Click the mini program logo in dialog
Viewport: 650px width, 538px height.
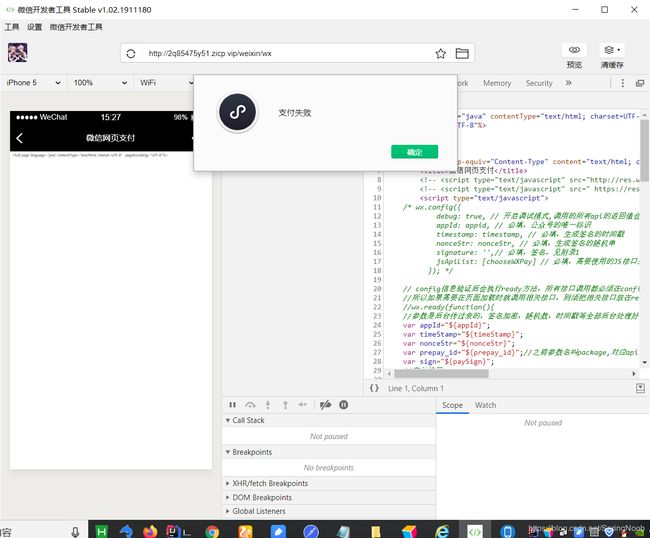(238, 112)
